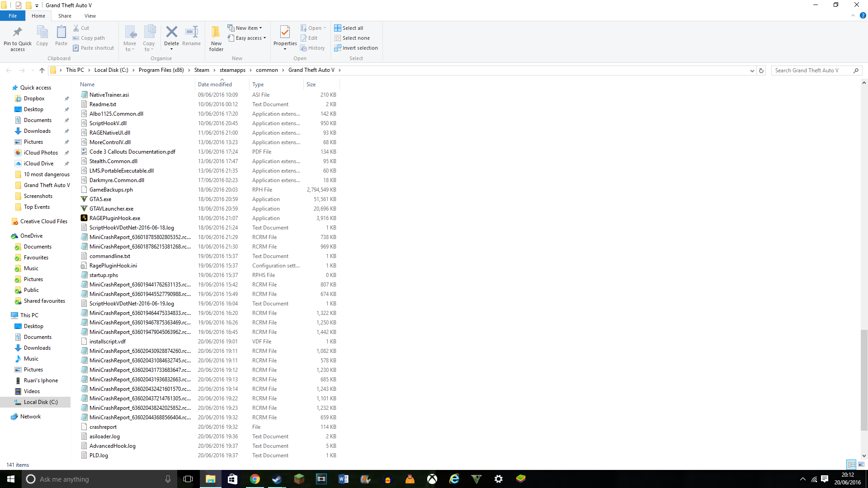Open the View ribbon tab
This screenshot has width=868, height=488.
click(x=90, y=16)
